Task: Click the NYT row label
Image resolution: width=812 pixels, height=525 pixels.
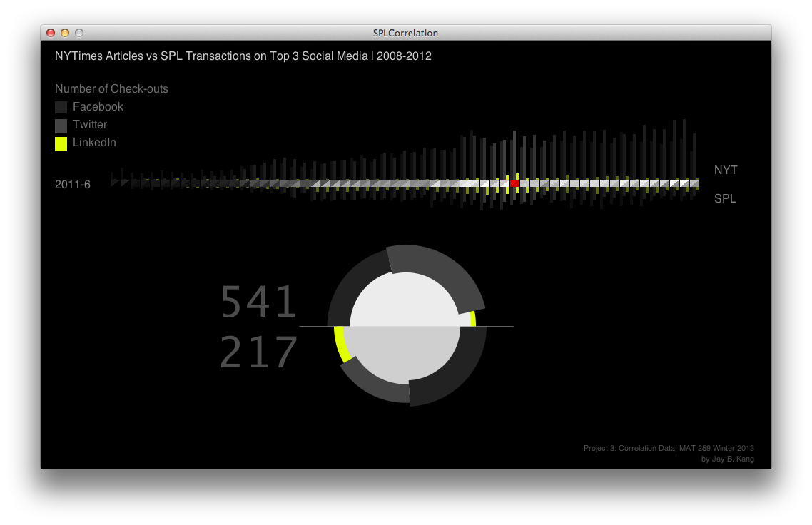Action: (x=726, y=170)
